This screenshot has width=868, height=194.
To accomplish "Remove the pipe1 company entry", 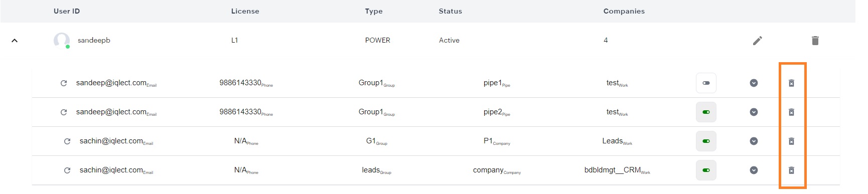I will pyautogui.click(x=791, y=83).
